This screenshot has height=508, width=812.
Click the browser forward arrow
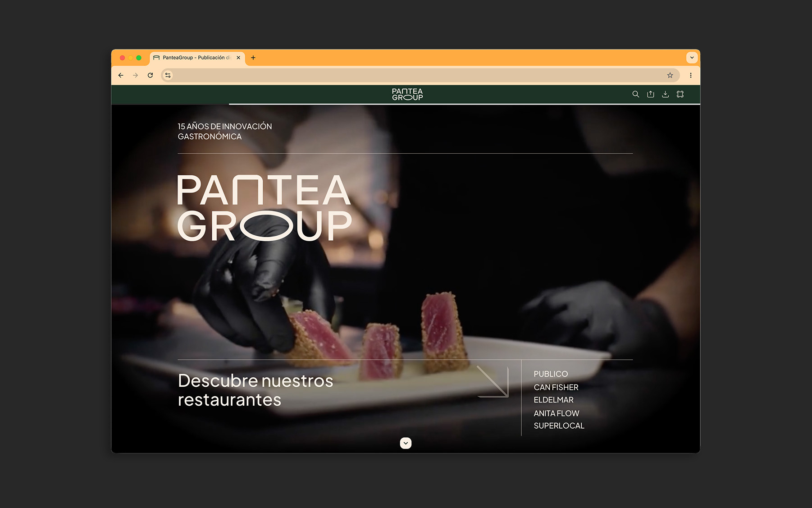point(135,75)
